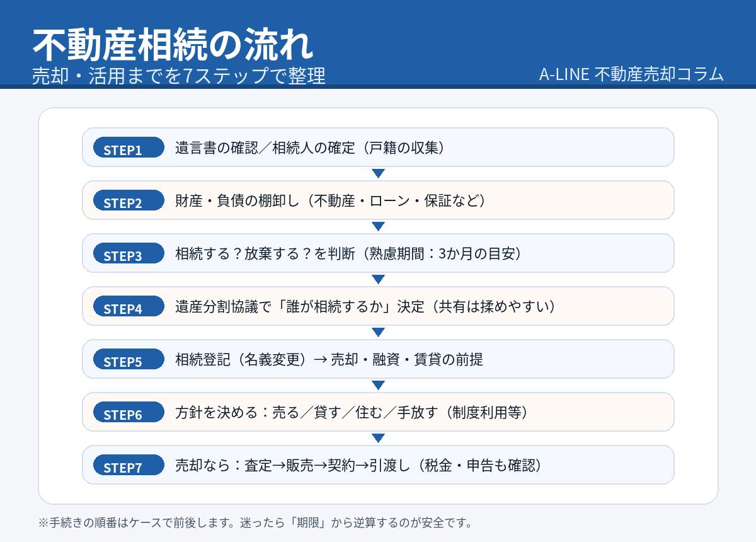Click the 売却なら：査定→販売 step text

[x=358, y=466]
